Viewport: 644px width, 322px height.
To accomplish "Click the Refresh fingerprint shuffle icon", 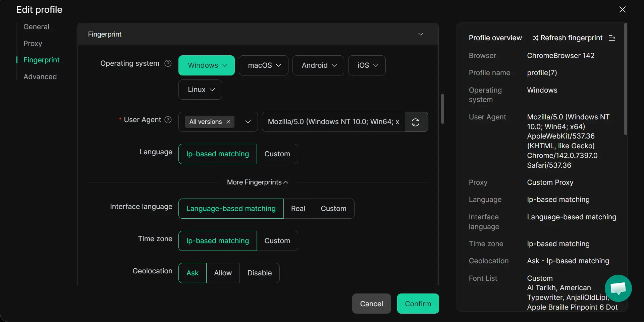I will [x=535, y=38].
